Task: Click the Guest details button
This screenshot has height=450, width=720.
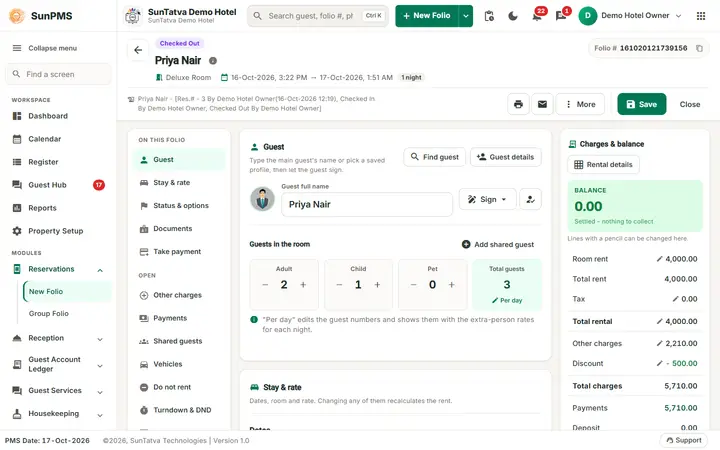Action: tap(506, 157)
